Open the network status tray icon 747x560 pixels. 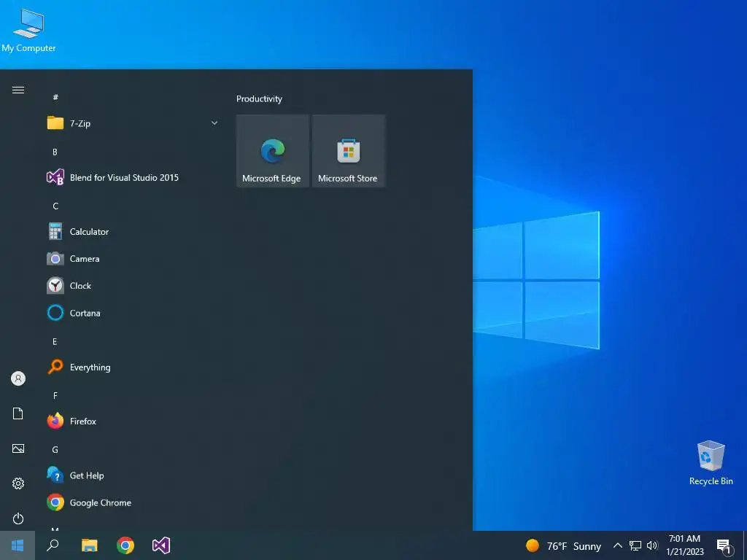[x=635, y=545]
